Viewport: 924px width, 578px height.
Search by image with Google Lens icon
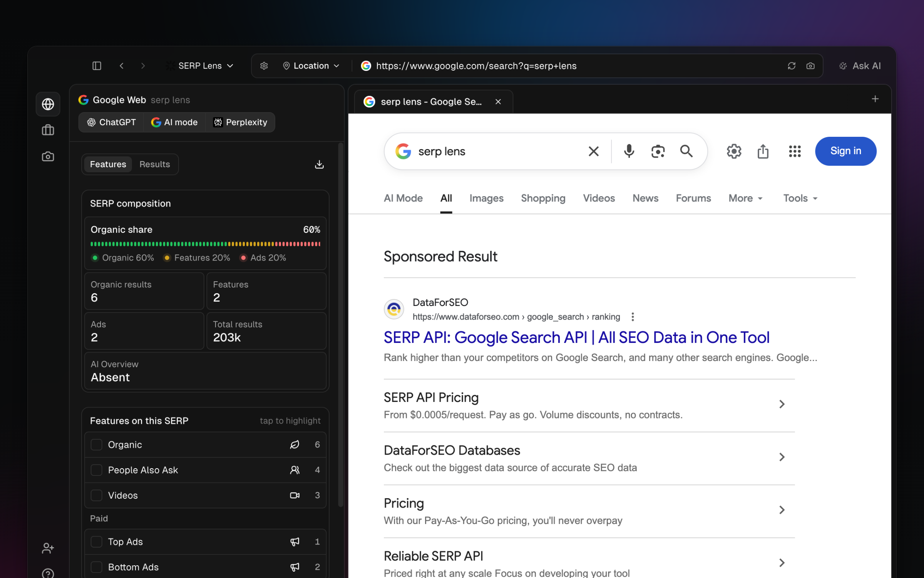click(x=658, y=151)
